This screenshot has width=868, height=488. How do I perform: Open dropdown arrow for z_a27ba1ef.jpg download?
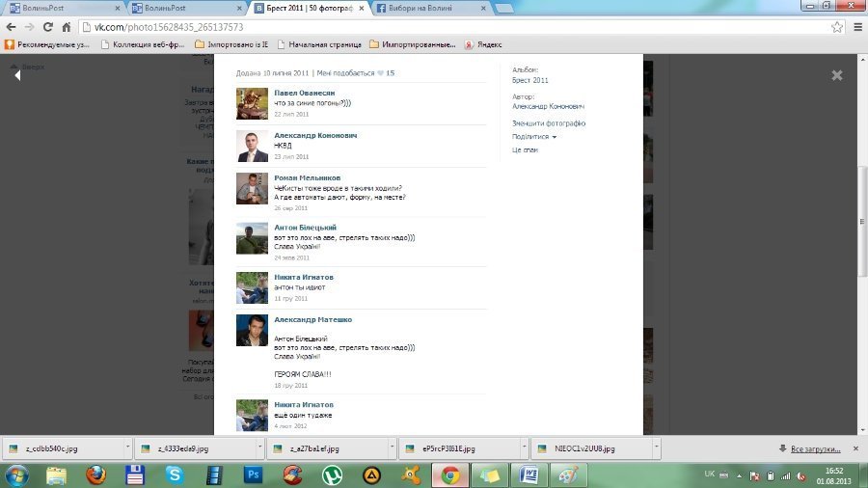tap(392, 448)
